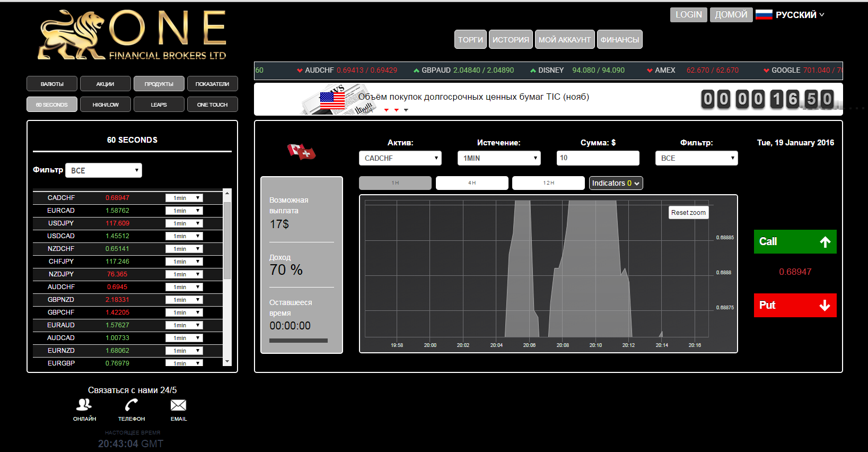Click the CADCHF flags asset icon
The height and width of the screenshot is (452, 868).
(x=301, y=152)
